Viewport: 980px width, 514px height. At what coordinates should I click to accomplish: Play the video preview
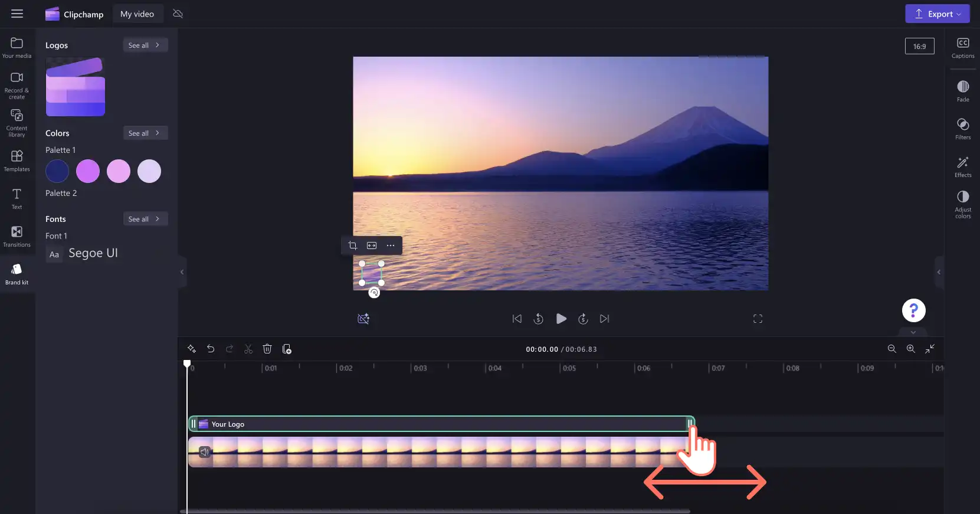[561, 319]
